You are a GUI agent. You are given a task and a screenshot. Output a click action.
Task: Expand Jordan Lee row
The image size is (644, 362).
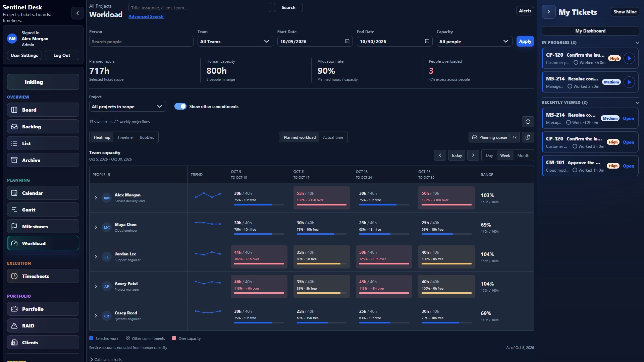click(96, 257)
